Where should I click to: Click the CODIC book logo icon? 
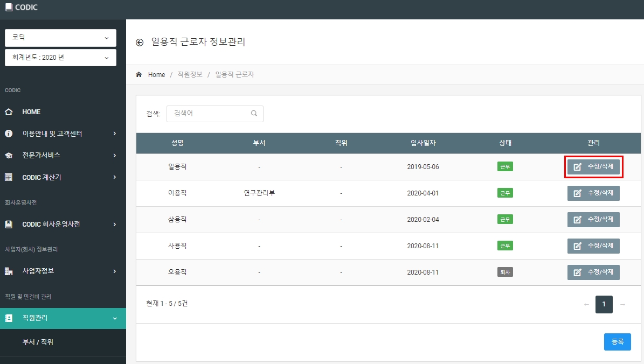(9, 7)
